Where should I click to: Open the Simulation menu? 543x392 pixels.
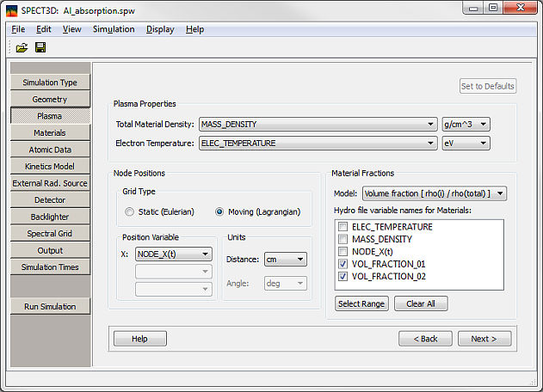click(x=114, y=29)
